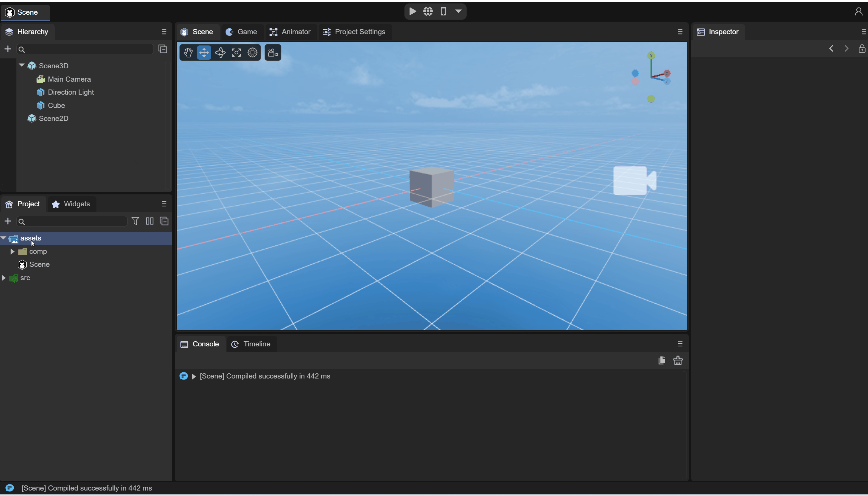Expand the comp folder
The height and width of the screenshot is (496, 868).
point(12,252)
